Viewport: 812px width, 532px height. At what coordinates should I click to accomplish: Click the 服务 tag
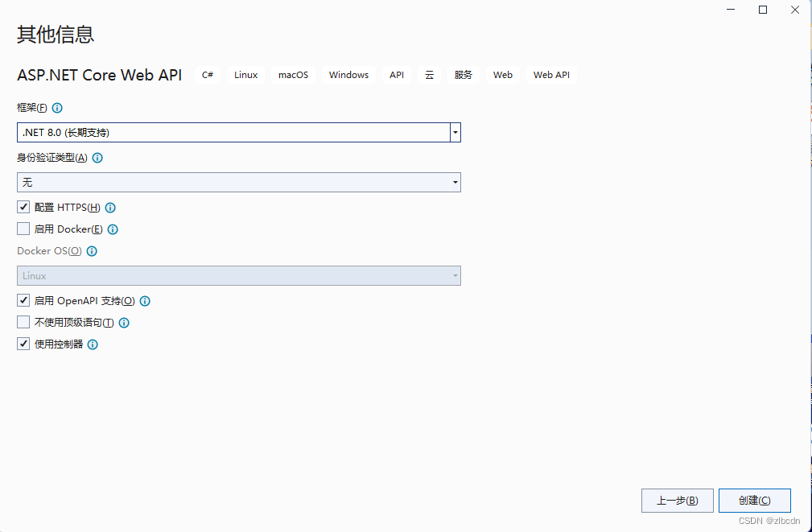[x=464, y=75]
